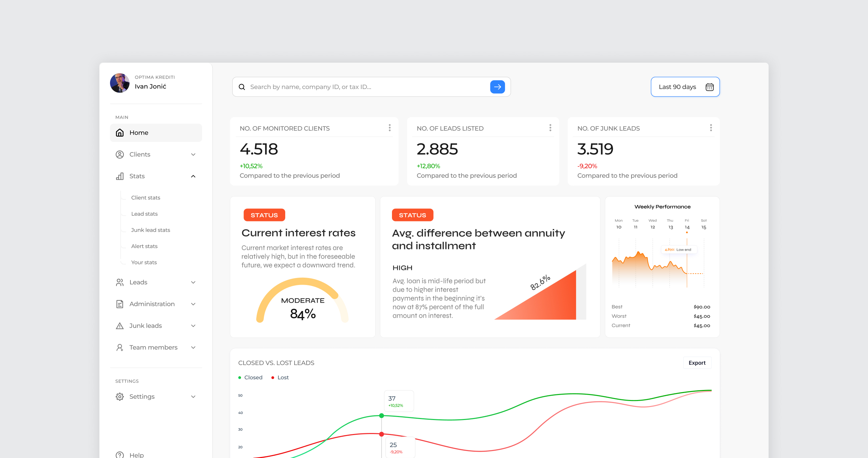Click the Export button
Viewport: 868px width, 458px height.
pos(697,363)
